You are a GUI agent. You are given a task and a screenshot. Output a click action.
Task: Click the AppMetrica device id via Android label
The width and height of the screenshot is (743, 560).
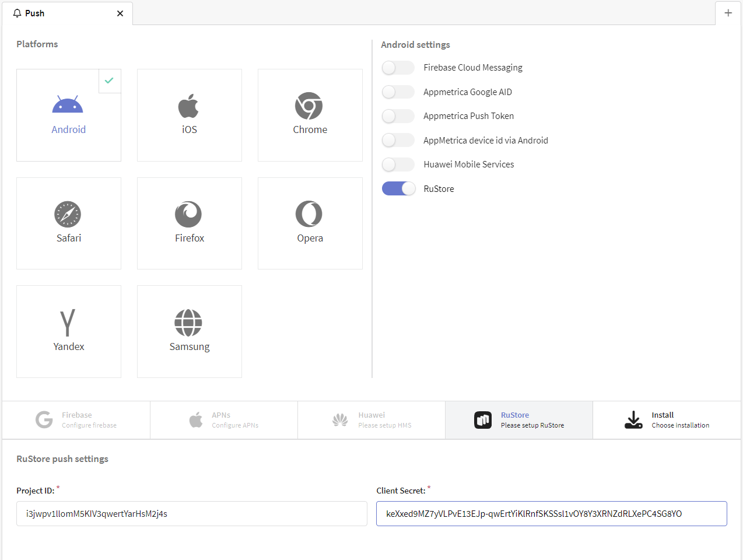click(x=486, y=141)
